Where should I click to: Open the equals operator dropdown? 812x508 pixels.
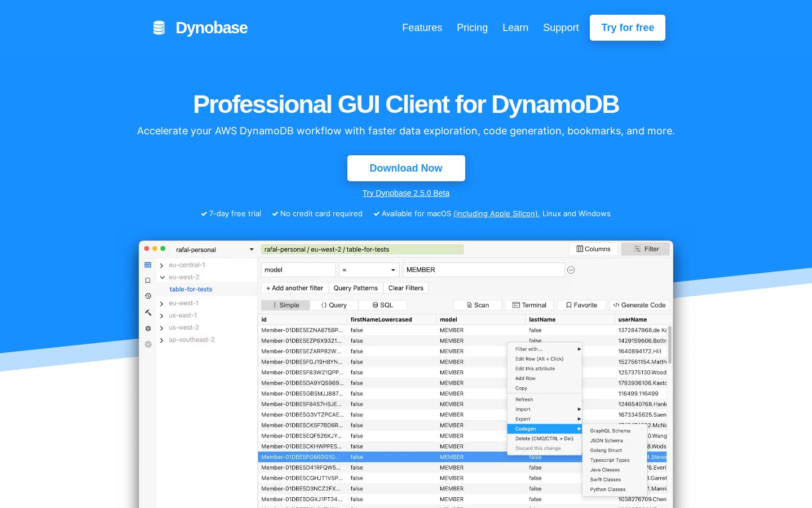click(369, 270)
